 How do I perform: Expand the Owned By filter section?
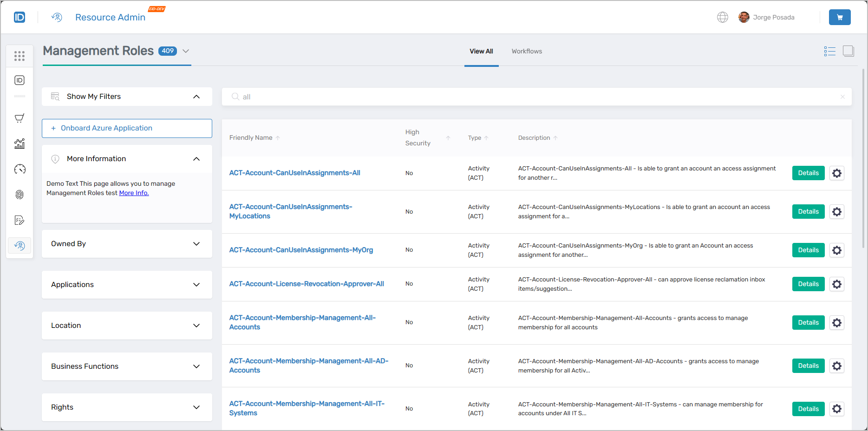[x=196, y=243]
